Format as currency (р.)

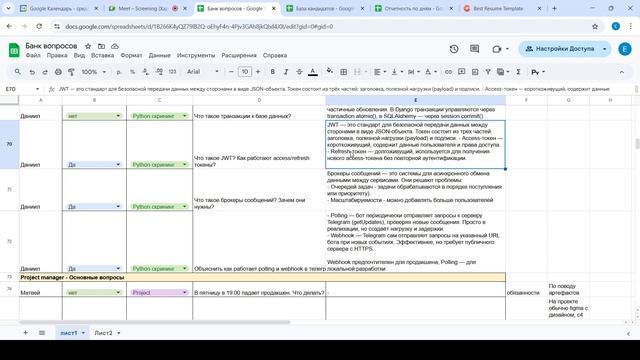[x=119, y=72]
